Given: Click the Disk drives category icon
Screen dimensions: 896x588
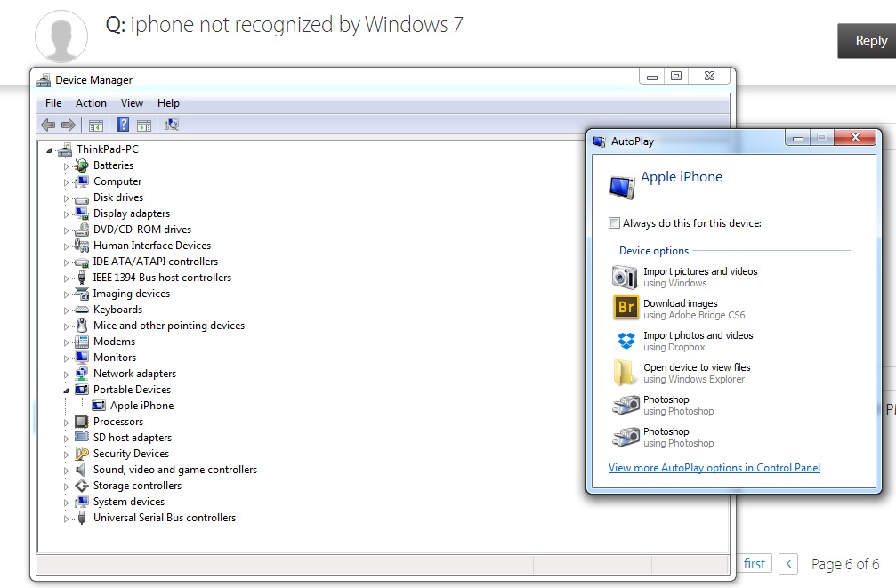Looking at the screenshot, I should click(82, 198).
